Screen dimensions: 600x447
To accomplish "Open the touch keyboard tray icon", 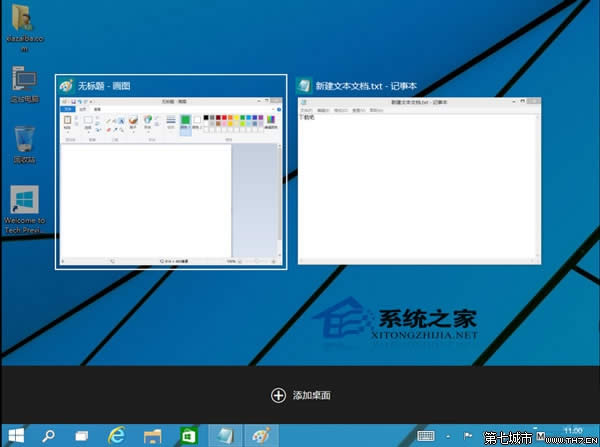I will point(426,436).
